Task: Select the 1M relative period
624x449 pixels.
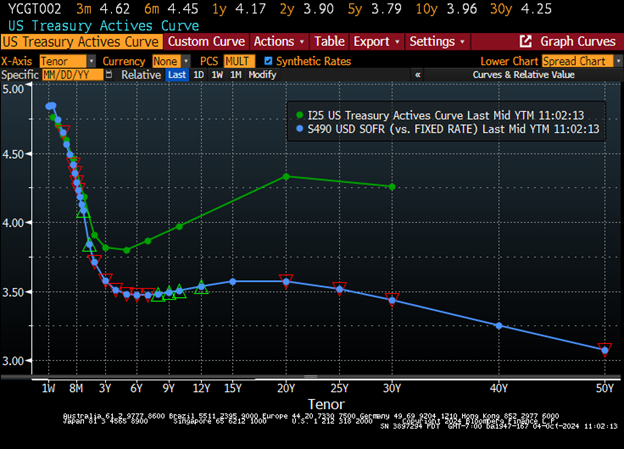Action: (x=236, y=75)
